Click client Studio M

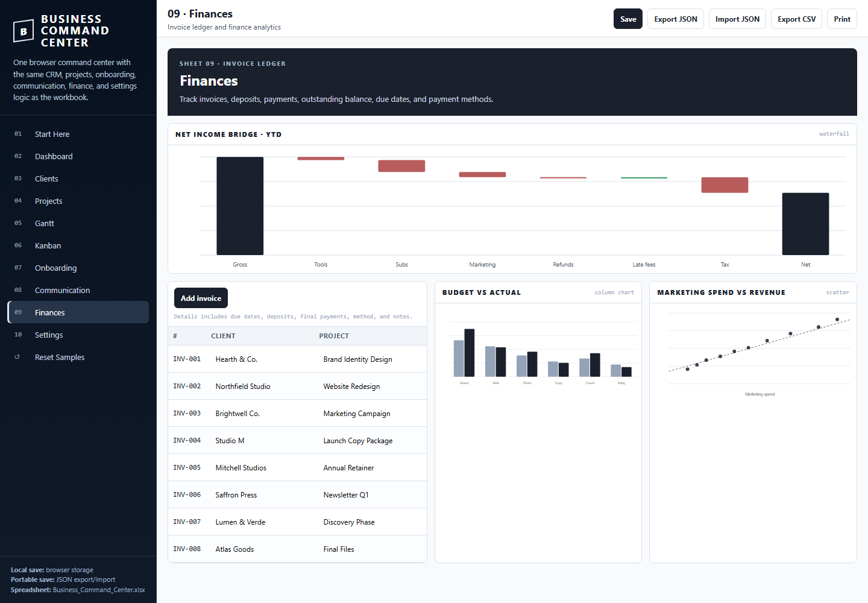(230, 440)
